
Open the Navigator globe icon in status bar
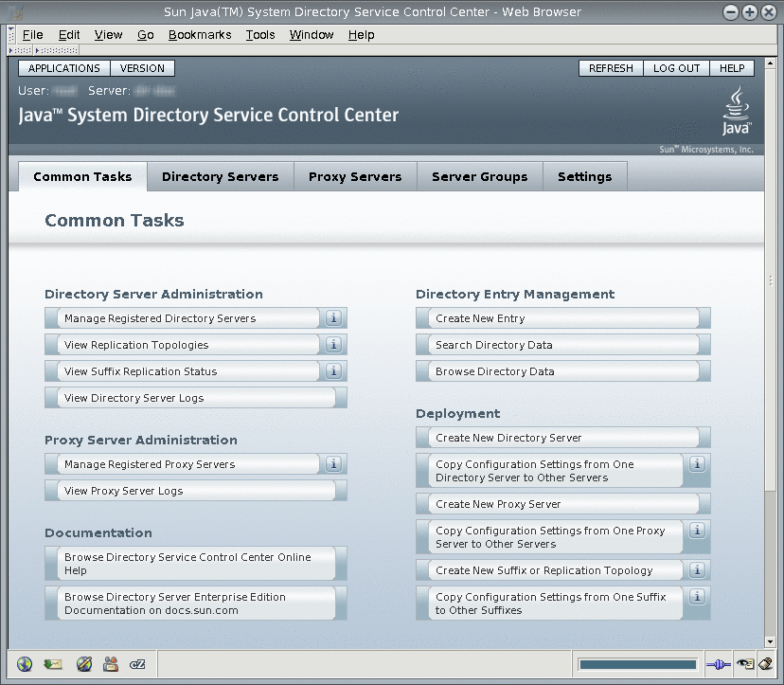tap(25, 664)
